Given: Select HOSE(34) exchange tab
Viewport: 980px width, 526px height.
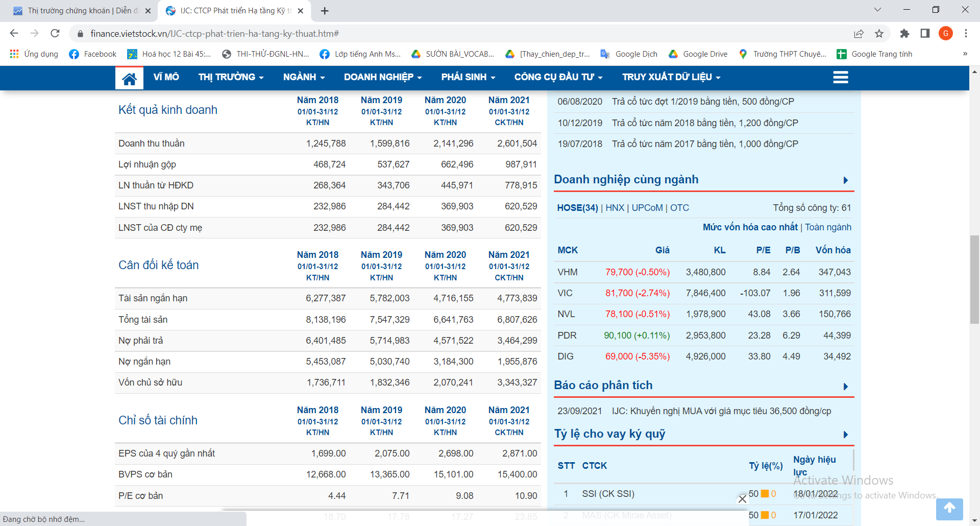Looking at the screenshot, I should click(x=577, y=208).
